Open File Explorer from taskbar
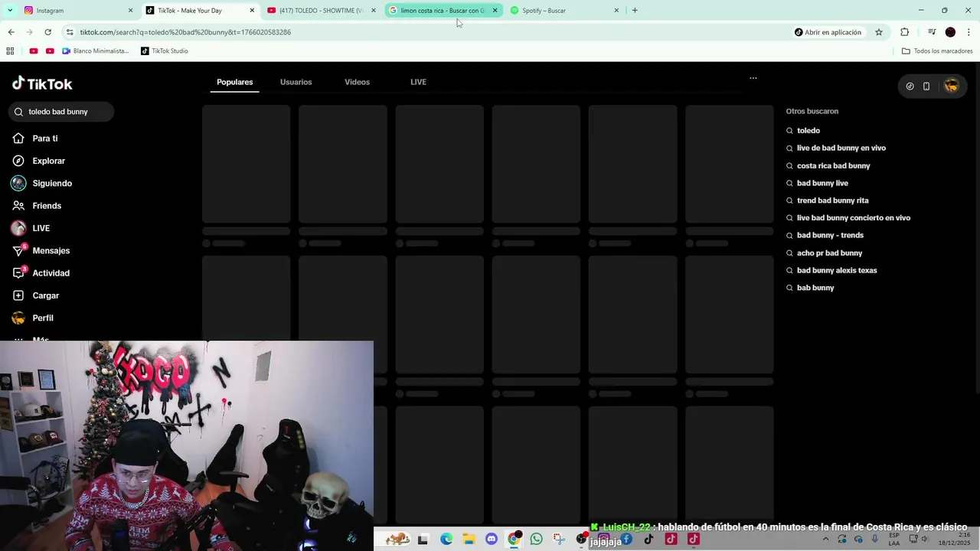 click(469, 540)
